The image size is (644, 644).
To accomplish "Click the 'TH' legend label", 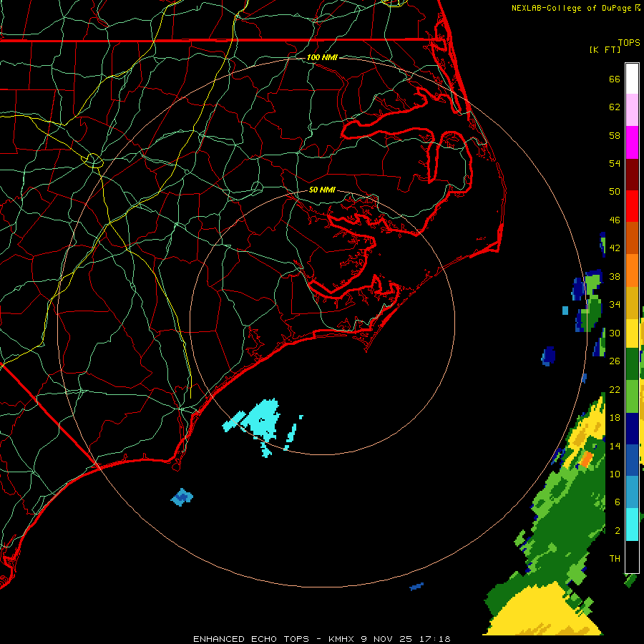I will click(x=615, y=559).
